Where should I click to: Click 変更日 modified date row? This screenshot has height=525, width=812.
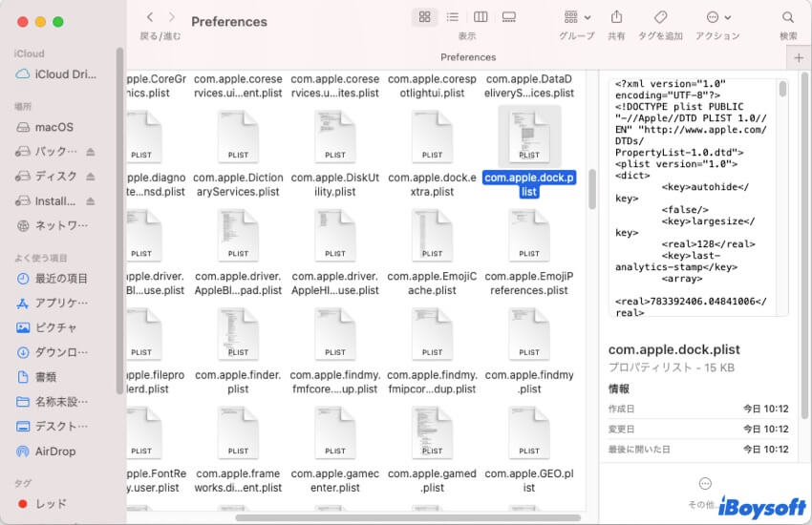pos(698,429)
